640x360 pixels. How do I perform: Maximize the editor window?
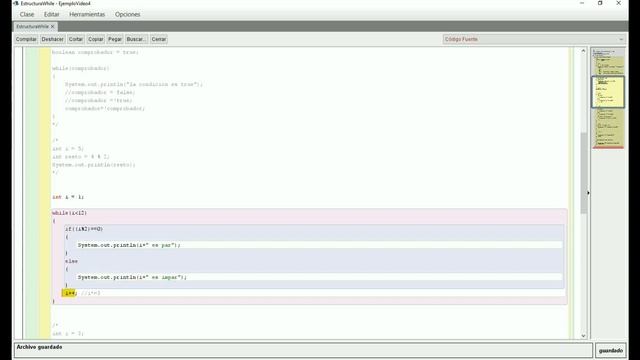click(x=600, y=3)
